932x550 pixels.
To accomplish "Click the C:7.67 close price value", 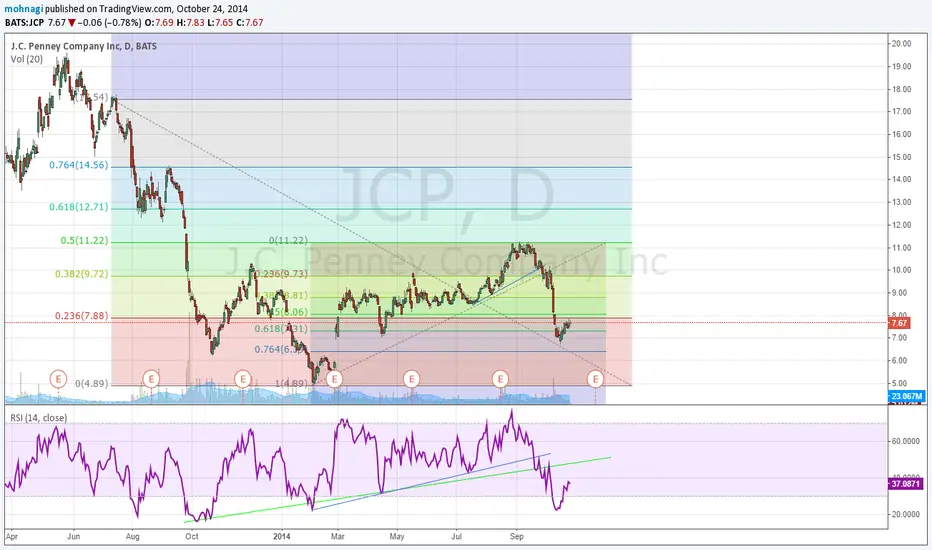I will (250, 23).
